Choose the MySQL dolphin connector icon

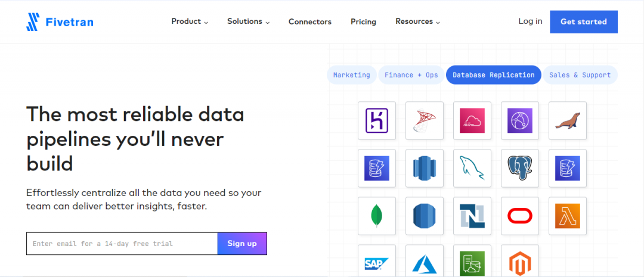(472, 168)
